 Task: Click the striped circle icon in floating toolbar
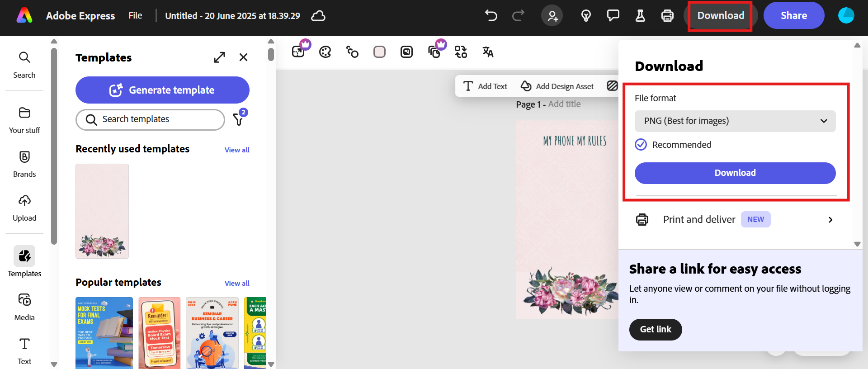click(612, 86)
